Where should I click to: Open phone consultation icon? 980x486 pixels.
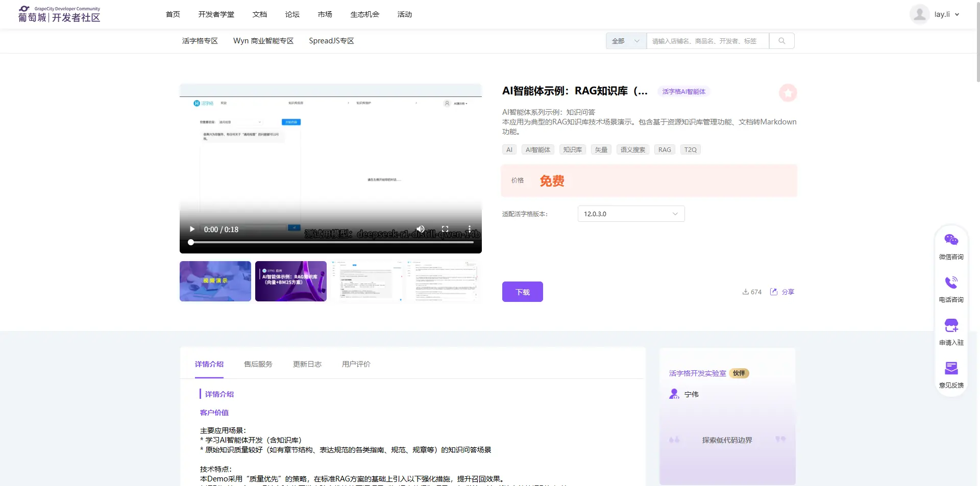pyautogui.click(x=951, y=283)
